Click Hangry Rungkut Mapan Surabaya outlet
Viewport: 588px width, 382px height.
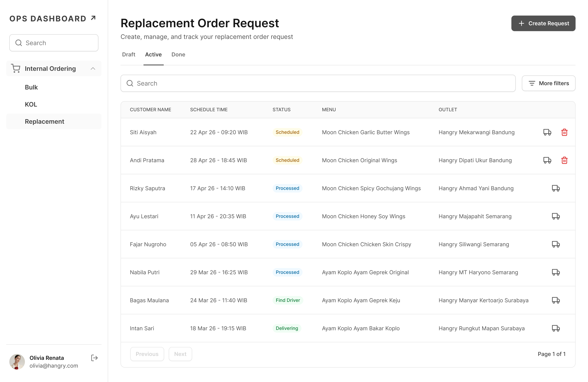481,328
